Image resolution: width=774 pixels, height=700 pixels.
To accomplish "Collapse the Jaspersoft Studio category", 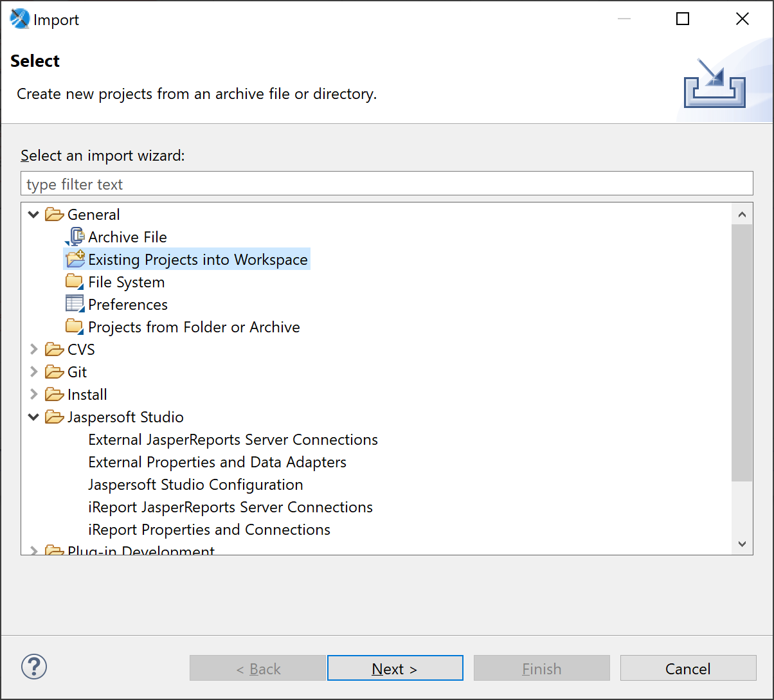I will (33, 417).
